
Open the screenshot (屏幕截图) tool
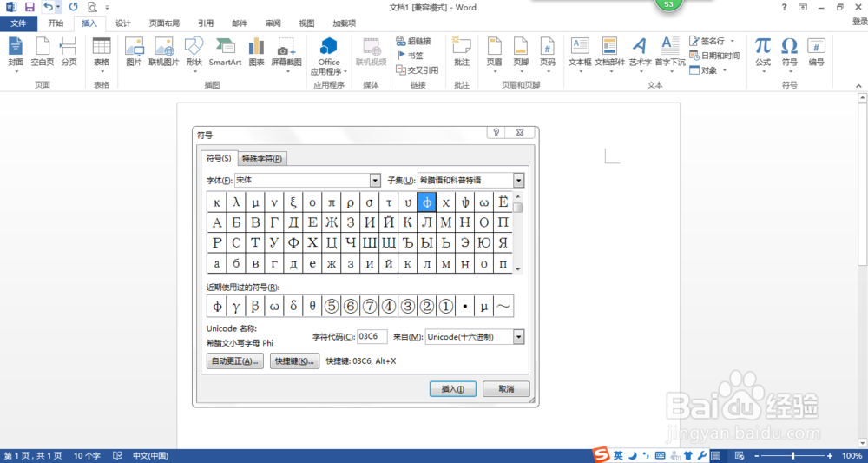tap(286, 54)
